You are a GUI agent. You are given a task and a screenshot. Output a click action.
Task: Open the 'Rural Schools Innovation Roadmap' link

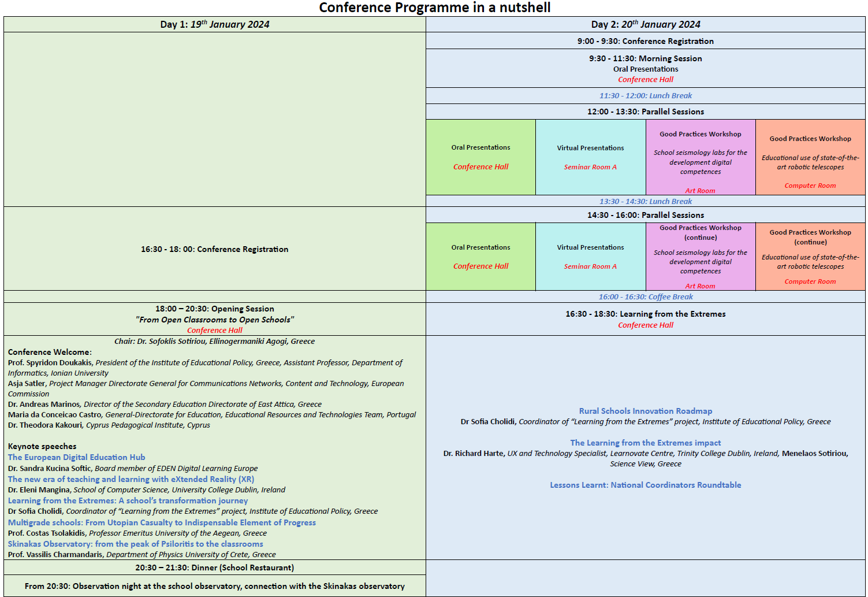(x=645, y=411)
